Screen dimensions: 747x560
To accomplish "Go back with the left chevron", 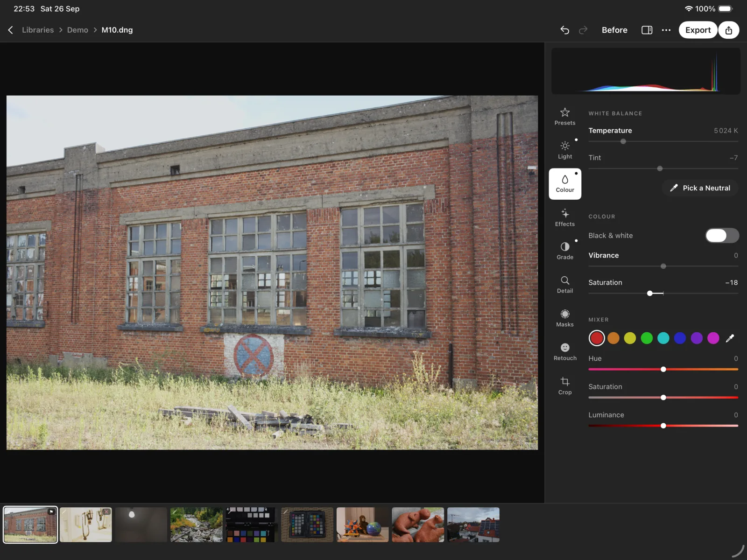I will click(10, 30).
